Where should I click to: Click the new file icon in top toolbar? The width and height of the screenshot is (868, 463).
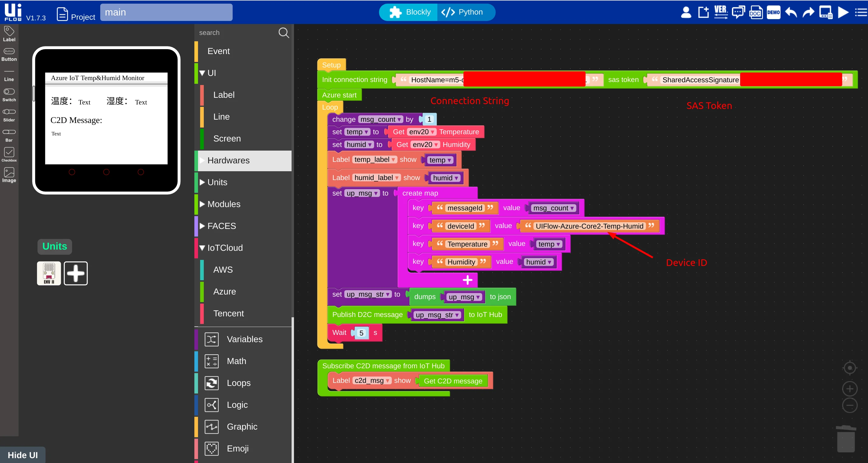point(703,12)
